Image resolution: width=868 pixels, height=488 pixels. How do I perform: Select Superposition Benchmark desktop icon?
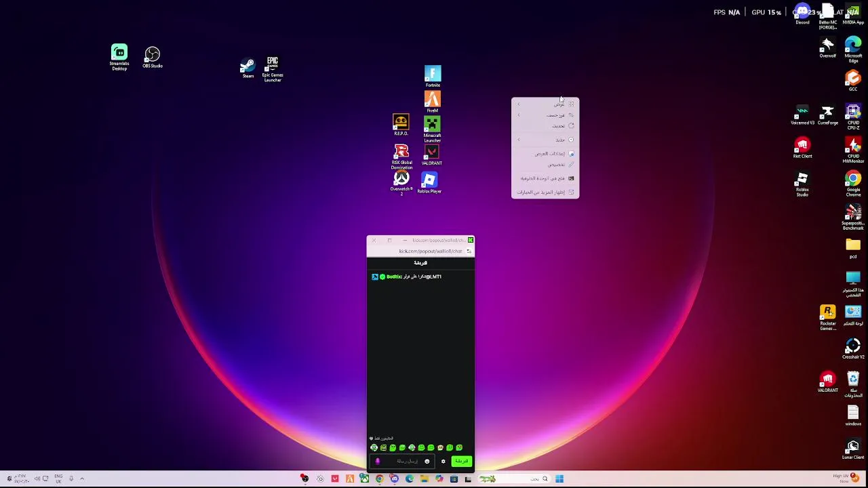point(853,218)
